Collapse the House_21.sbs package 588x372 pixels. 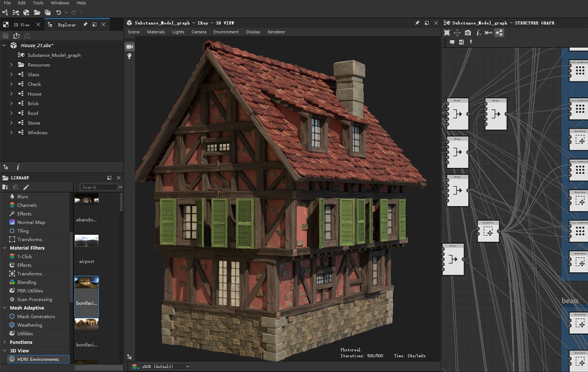[4, 45]
